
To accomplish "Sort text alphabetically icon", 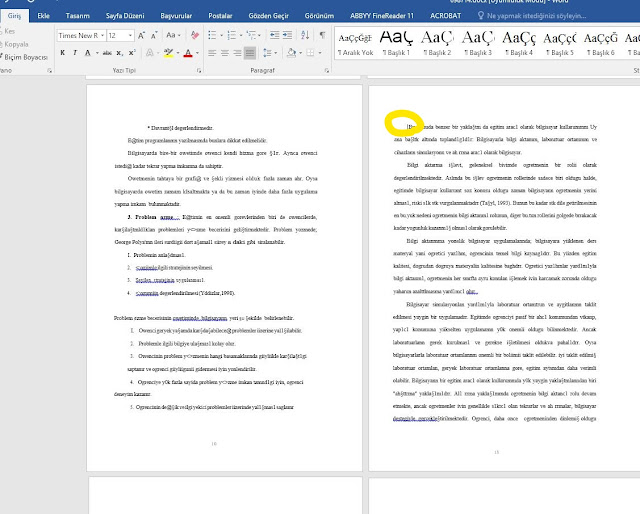I will tap(305, 35).
